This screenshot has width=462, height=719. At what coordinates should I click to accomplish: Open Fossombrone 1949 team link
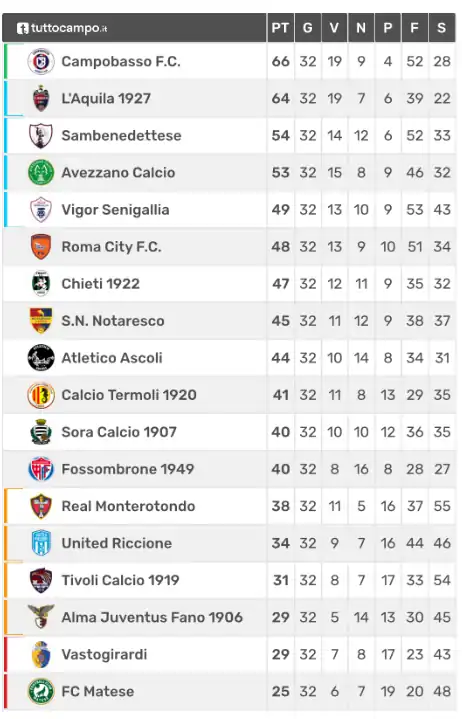tap(128, 469)
